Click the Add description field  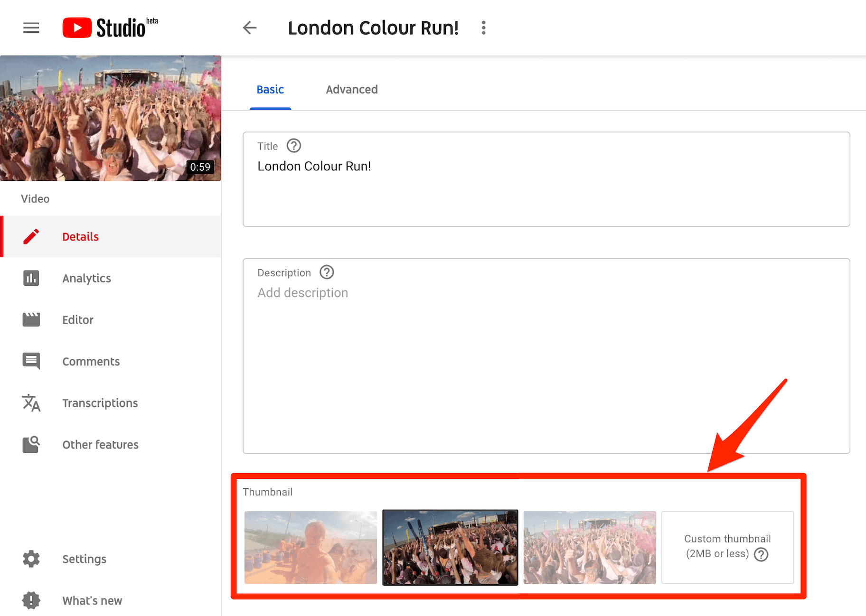point(302,292)
